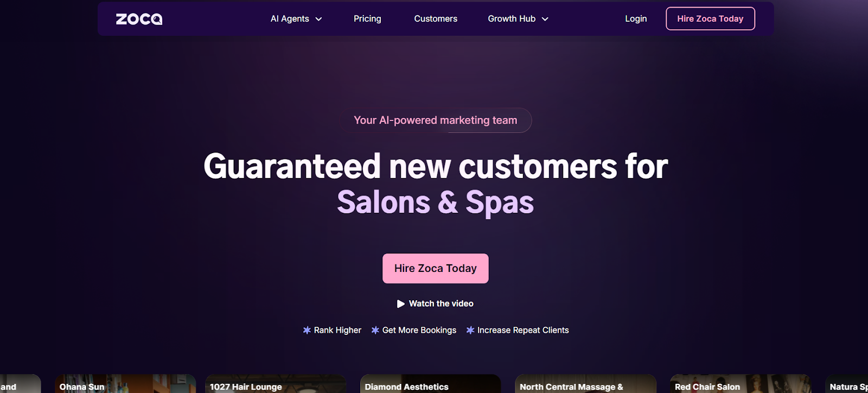The image size is (868, 393).
Task: Click the Zoca logo
Action: (139, 19)
